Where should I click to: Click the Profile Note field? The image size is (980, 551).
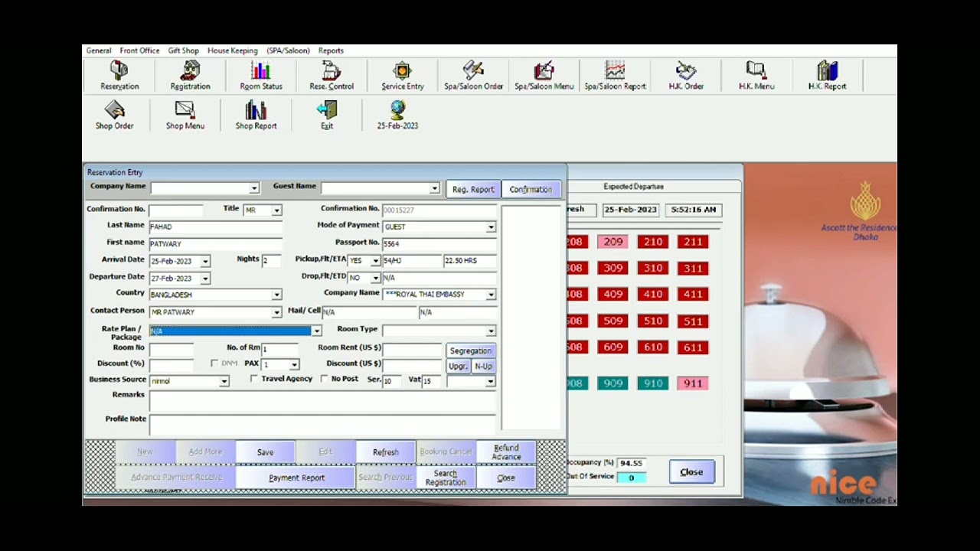point(322,423)
